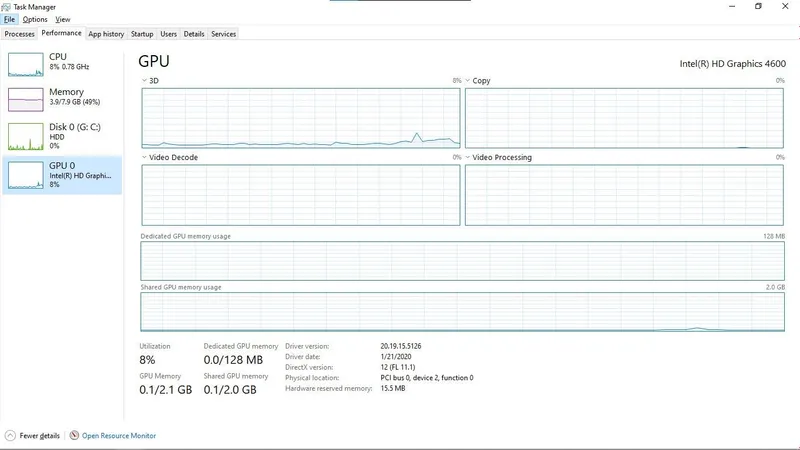Open the Video Decode engine dropdown
The image size is (800, 450).
coord(144,157)
